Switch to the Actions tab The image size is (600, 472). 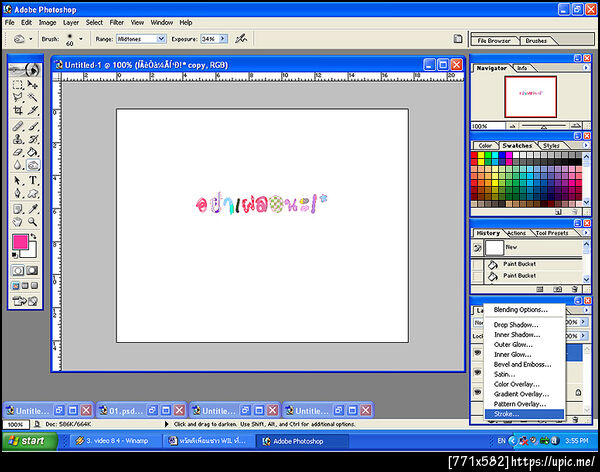pos(517,233)
